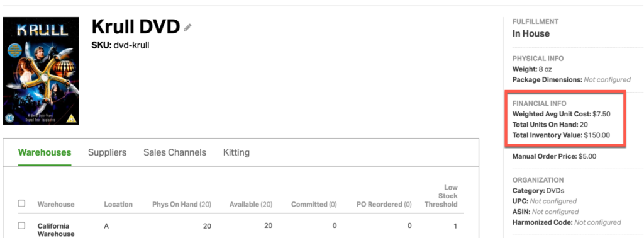The height and width of the screenshot is (238, 644).
Task: Switch to the Suppliers tab
Action: click(107, 152)
